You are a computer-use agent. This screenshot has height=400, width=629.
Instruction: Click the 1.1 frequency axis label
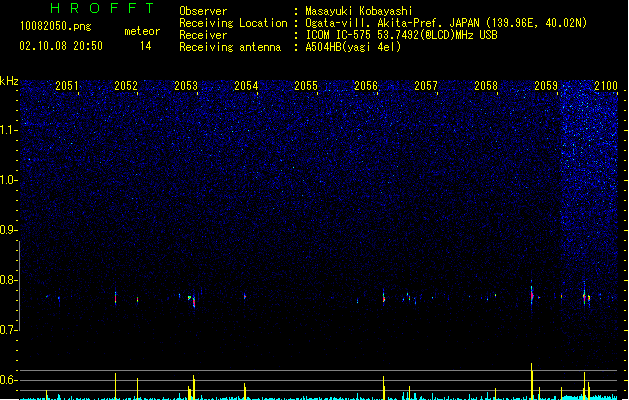point(8,130)
